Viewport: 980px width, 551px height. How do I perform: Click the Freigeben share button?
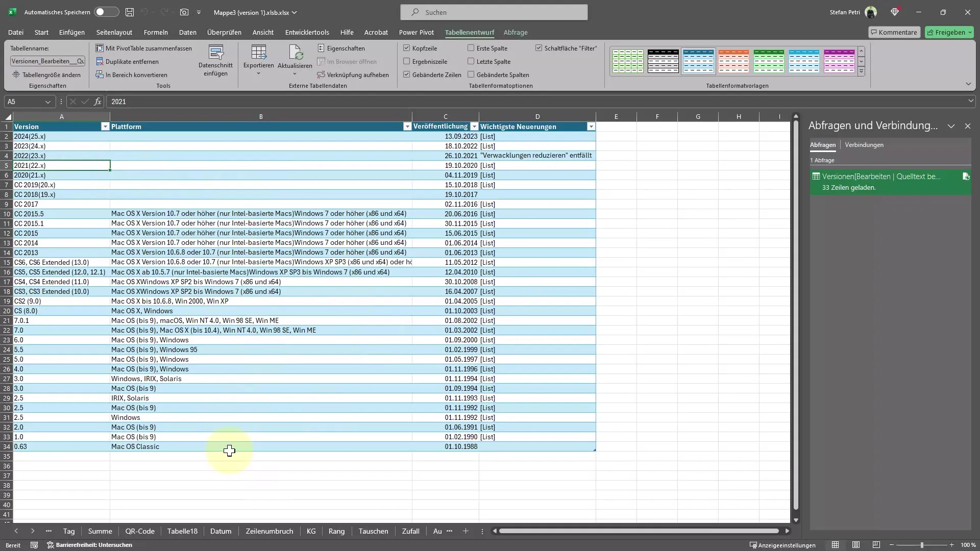(949, 32)
